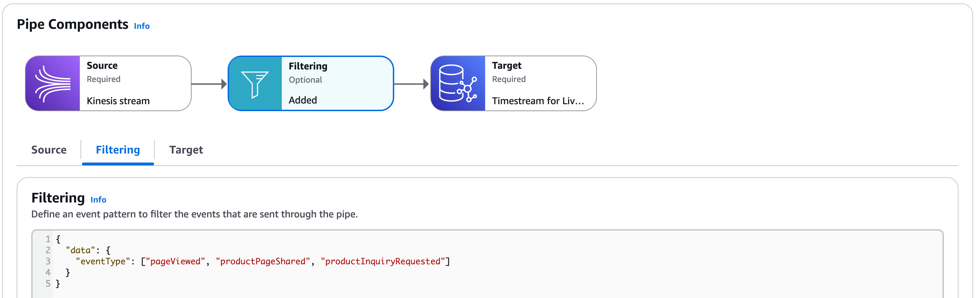The width and height of the screenshot is (980, 298).
Task: Switch to the Filtering tab
Action: click(118, 150)
